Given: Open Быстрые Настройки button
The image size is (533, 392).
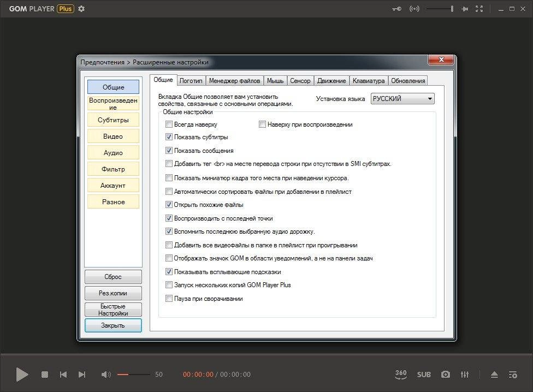Looking at the screenshot, I should [113, 310].
